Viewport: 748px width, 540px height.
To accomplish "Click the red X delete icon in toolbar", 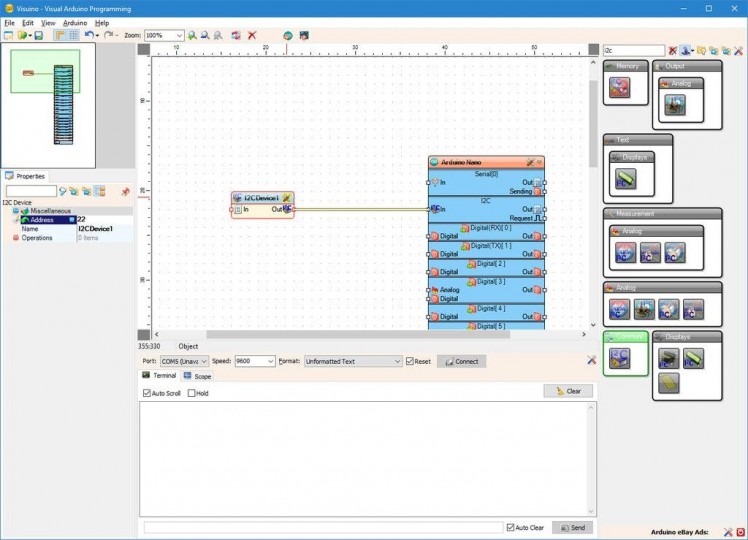I will point(252,35).
